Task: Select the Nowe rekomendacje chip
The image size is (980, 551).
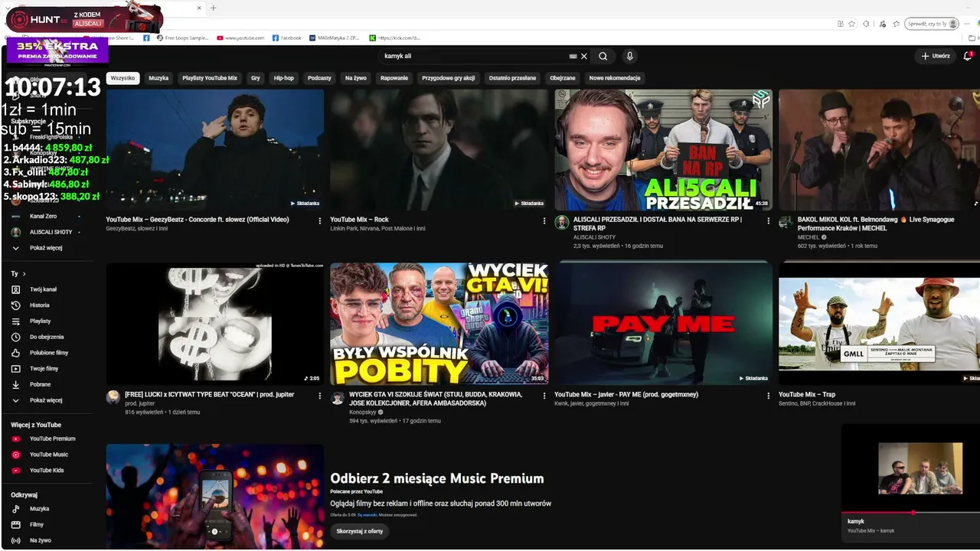Action: 615,78
